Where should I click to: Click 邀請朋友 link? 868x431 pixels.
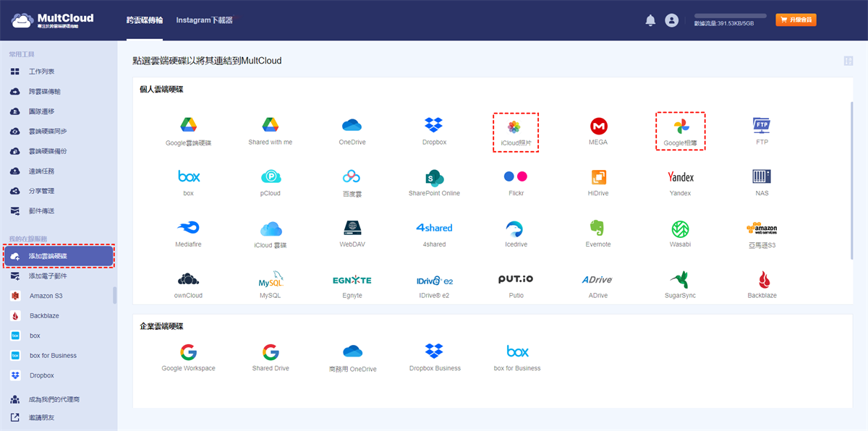41,417
